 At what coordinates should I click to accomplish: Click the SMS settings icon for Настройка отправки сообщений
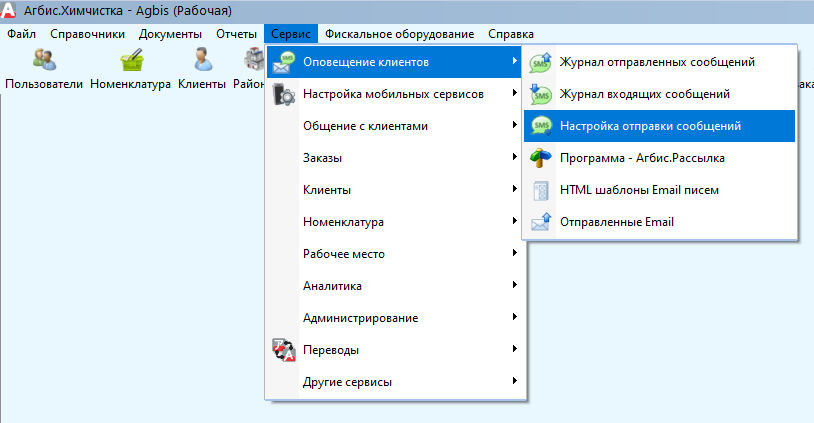point(540,126)
